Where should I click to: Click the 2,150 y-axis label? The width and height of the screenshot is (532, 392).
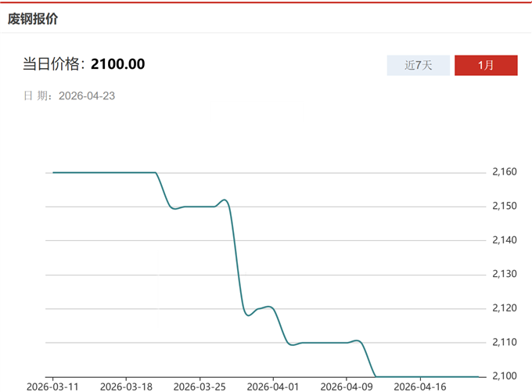[x=505, y=206]
